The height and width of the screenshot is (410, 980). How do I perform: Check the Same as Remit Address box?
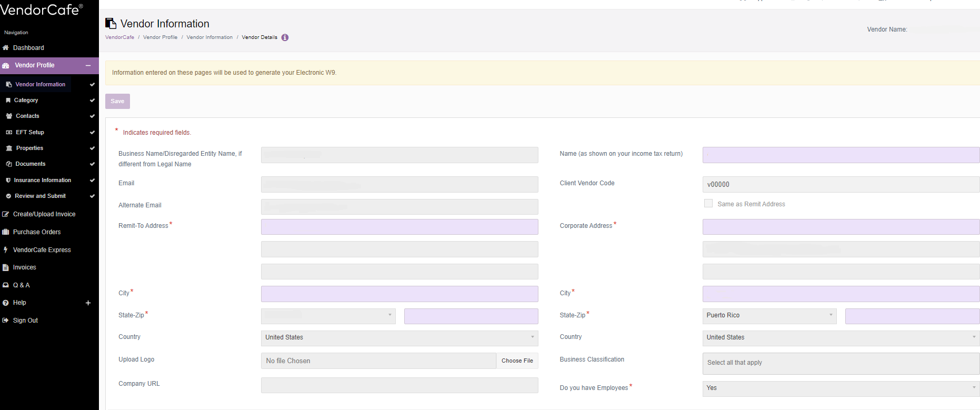click(708, 204)
